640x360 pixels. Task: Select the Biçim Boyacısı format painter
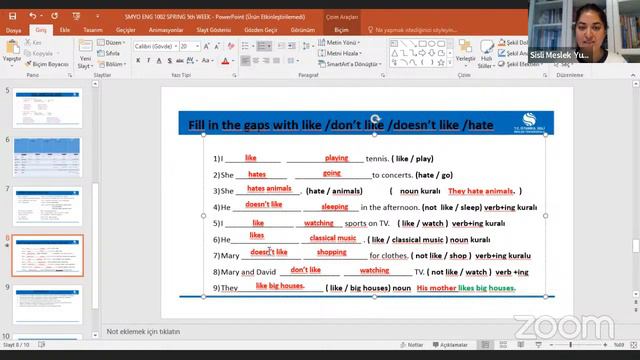[47, 64]
